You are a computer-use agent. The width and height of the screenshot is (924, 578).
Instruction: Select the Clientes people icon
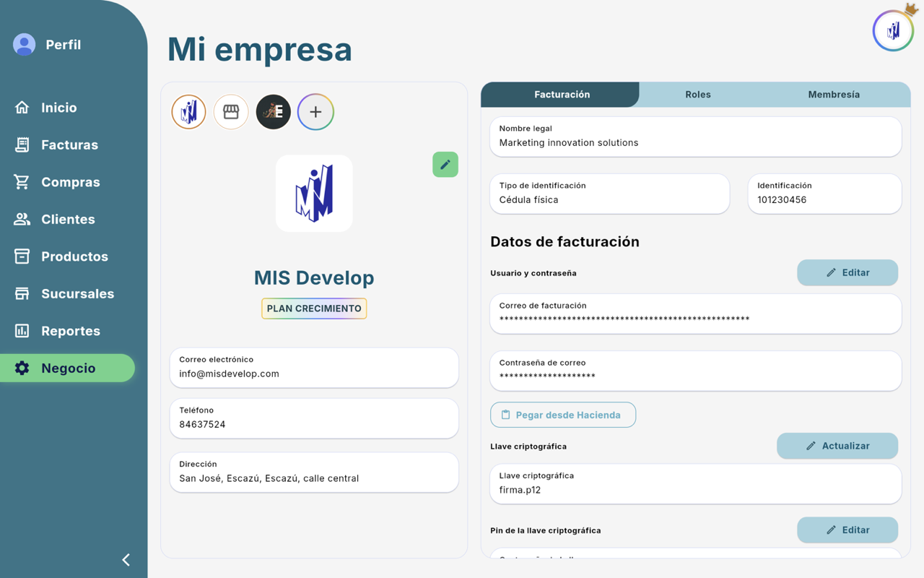tap(22, 219)
